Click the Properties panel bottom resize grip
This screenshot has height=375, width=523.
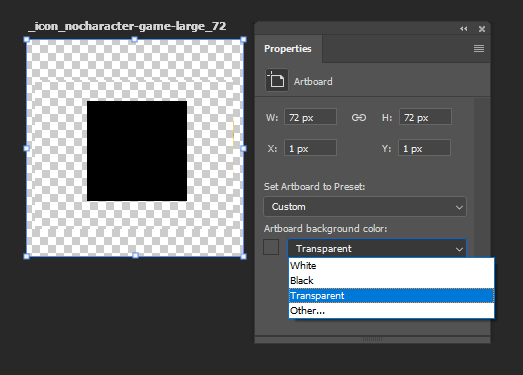pos(372,339)
